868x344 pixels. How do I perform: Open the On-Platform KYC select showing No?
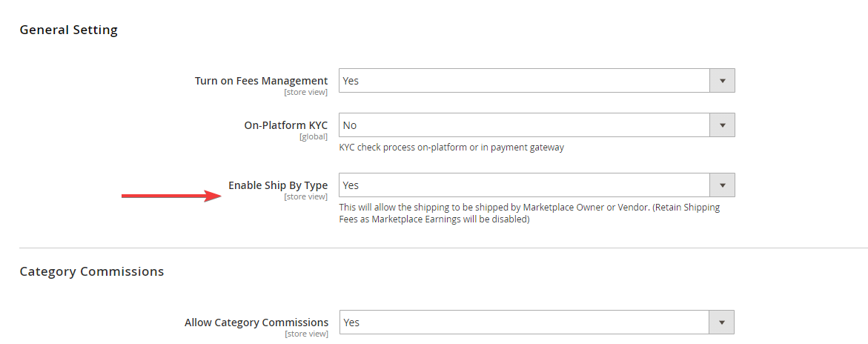(x=524, y=125)
